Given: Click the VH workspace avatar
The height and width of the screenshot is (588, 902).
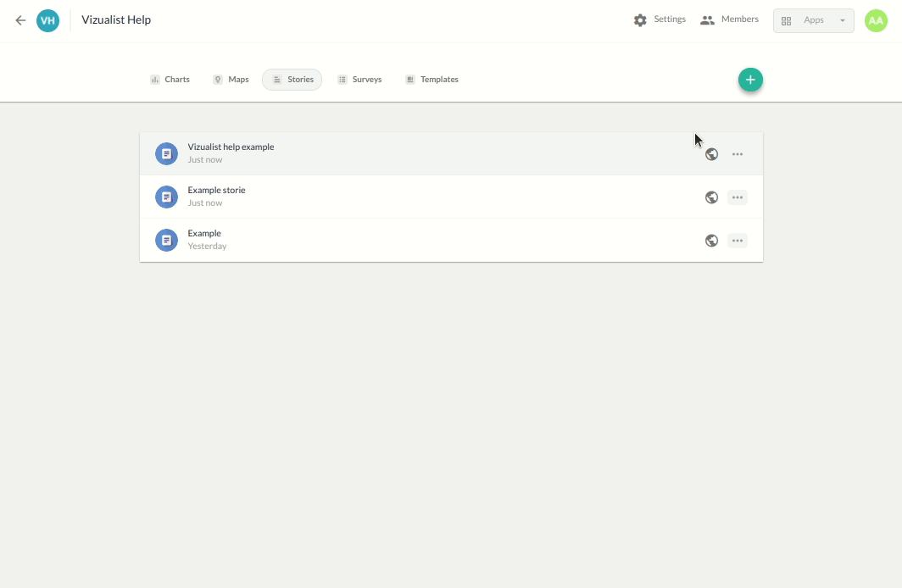Looking at the screenshot, I should tap(48, 20).
